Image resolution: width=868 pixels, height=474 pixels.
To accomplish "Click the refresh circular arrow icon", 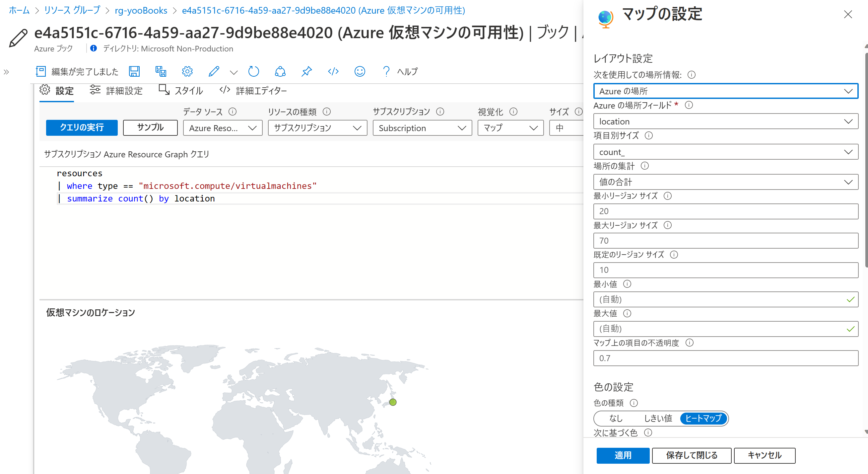I will (x=253, y=71).
